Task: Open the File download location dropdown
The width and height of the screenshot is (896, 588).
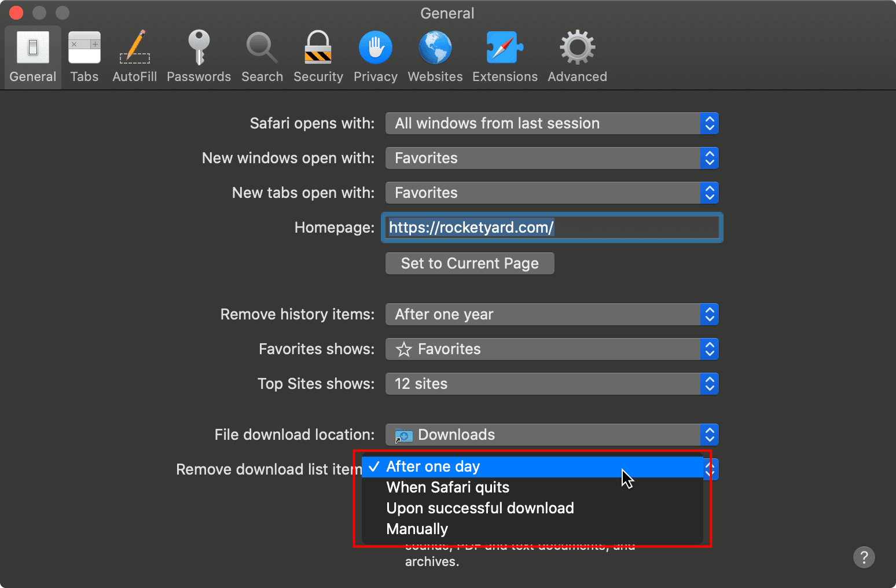Action: 552,435
